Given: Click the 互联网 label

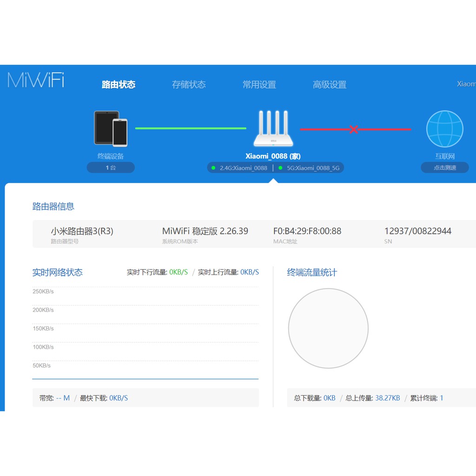Looking at the screenshot, I should [445, 156].
